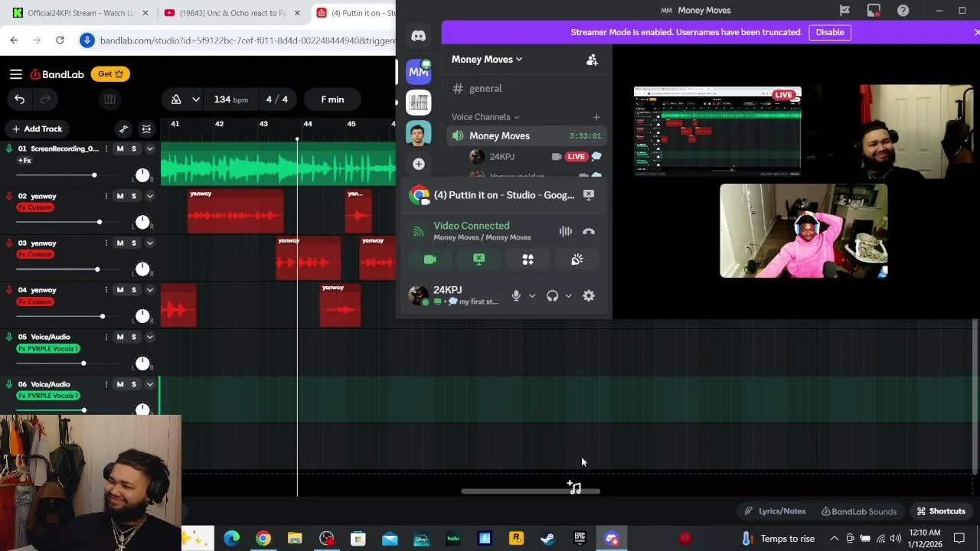Click the Get premium crown button

point(110,74)
